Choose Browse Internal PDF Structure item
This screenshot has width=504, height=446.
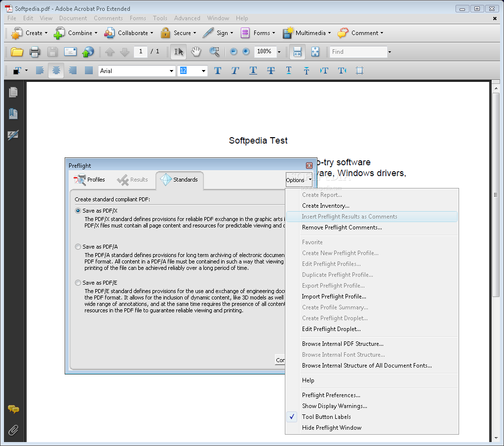[x=372, y=344]
